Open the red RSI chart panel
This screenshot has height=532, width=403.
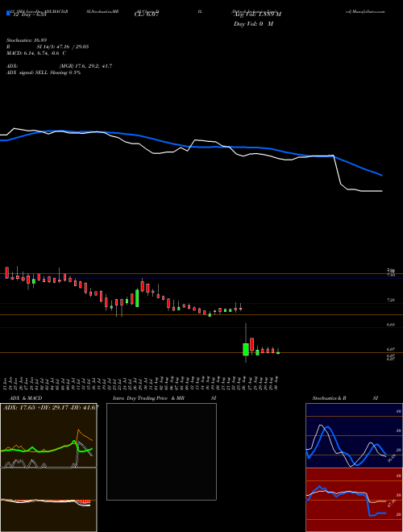pyautogui.click(x=354, y=500)
